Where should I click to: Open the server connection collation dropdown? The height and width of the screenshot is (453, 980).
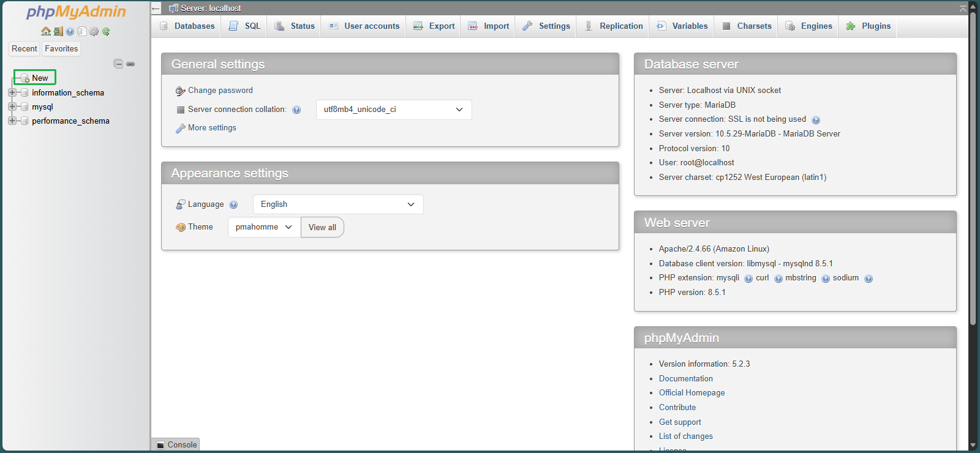click(394, 110)
